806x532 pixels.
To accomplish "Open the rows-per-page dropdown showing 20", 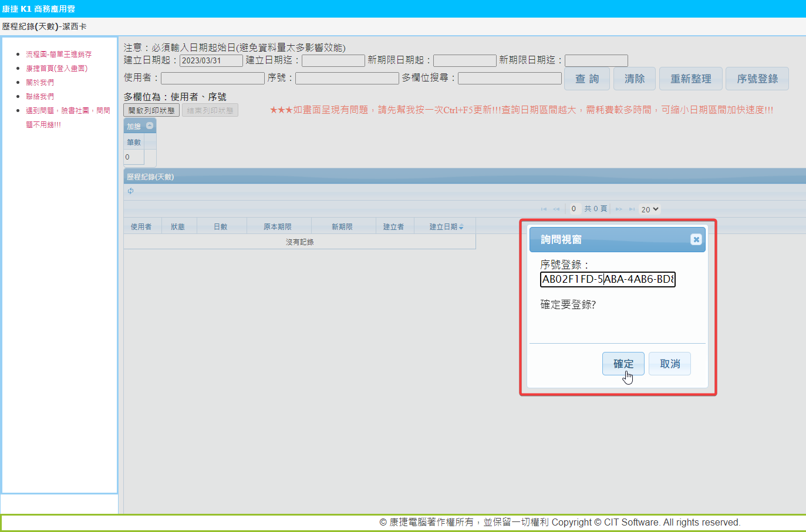I will tap(650, 209).
